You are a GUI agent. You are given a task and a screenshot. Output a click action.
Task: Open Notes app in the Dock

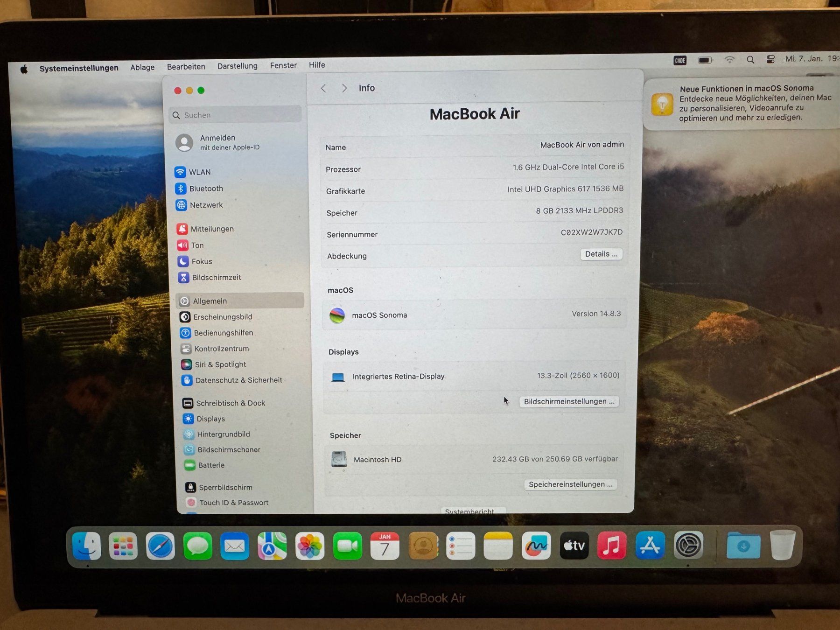[x=498, y=546]
